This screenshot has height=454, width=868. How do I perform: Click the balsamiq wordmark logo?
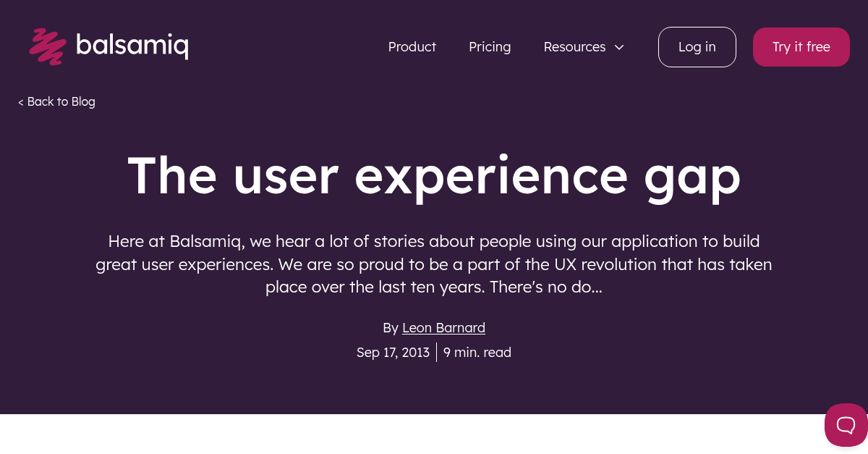pyautogui.click(x=133, y=45)
